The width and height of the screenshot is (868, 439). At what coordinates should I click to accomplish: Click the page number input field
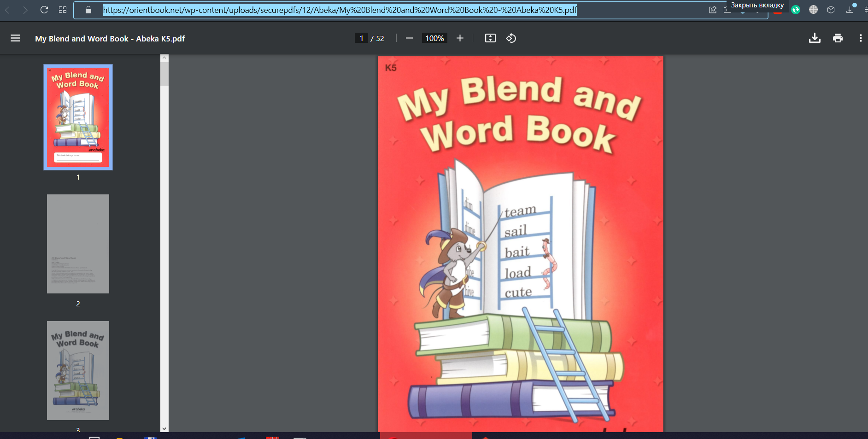click(x=361, y=38)
